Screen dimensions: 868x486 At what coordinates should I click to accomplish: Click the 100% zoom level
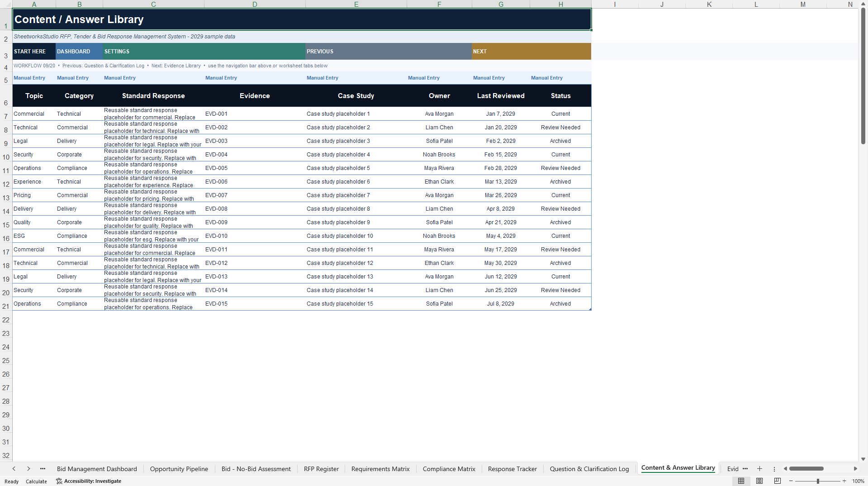pyautogui.click(x=858, y=481)
